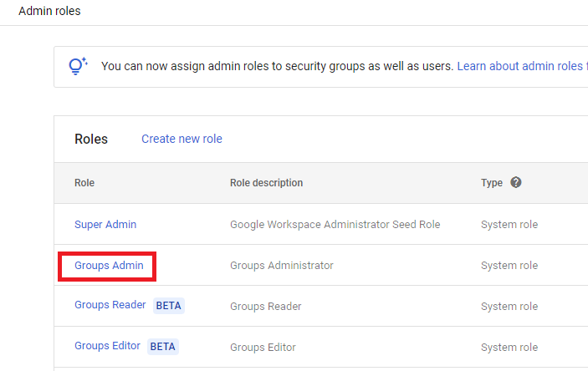
Task: Select the Groups Reader role link
Action: pyautogui.click(x=110, y=305)
